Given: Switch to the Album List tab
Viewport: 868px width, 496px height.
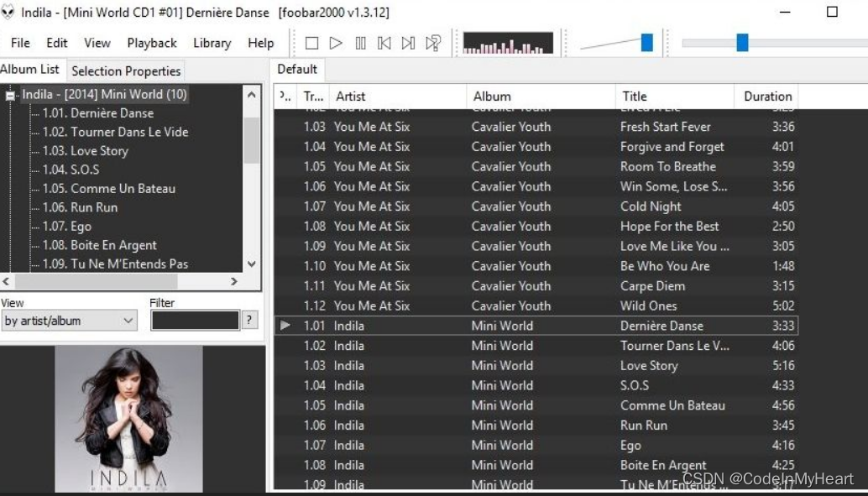Looking at the screenshot, I should [x=30, y=70].
